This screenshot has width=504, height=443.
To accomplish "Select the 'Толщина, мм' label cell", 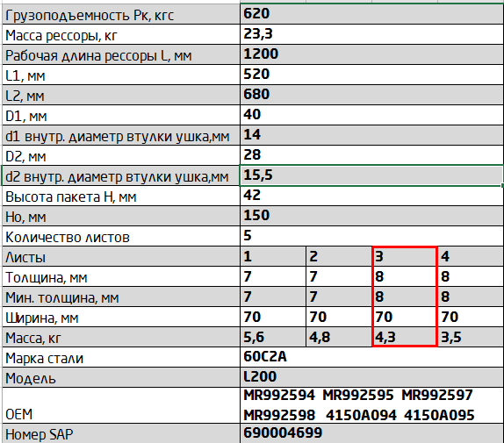I will click(121, 277).
